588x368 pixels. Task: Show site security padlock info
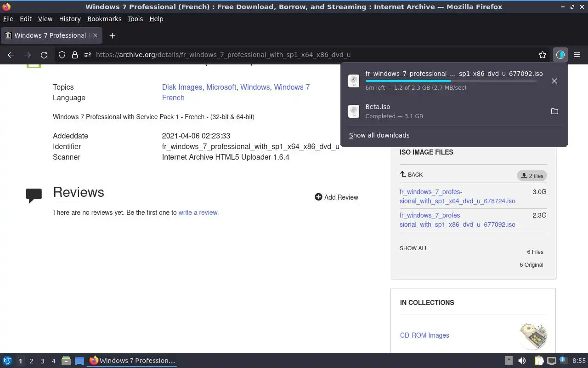coord(75,55)
